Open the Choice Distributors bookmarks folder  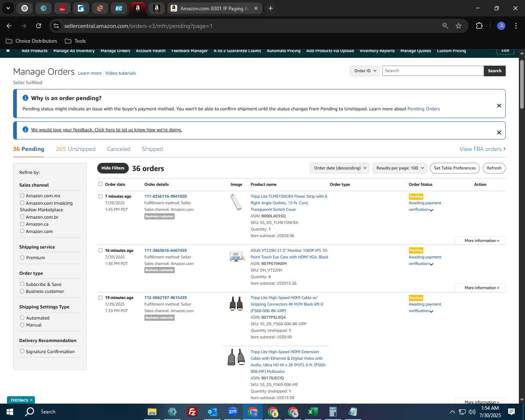click(x=32, y=41)
